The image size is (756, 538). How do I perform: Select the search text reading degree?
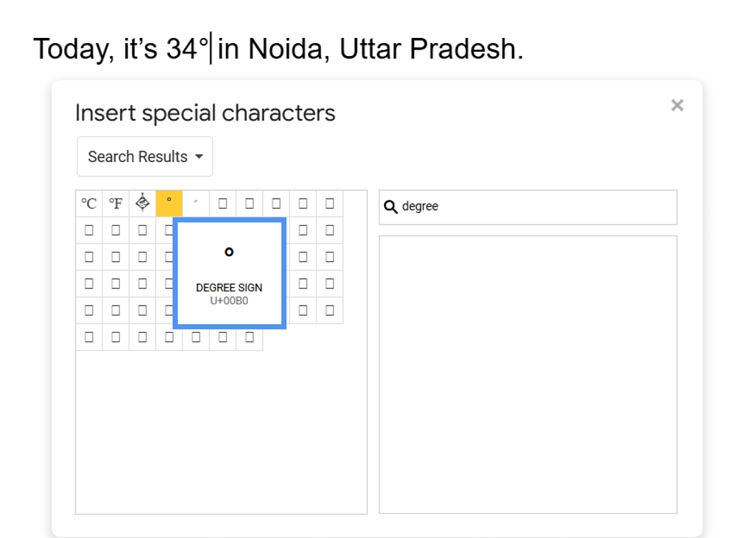[x=421, y=207]
